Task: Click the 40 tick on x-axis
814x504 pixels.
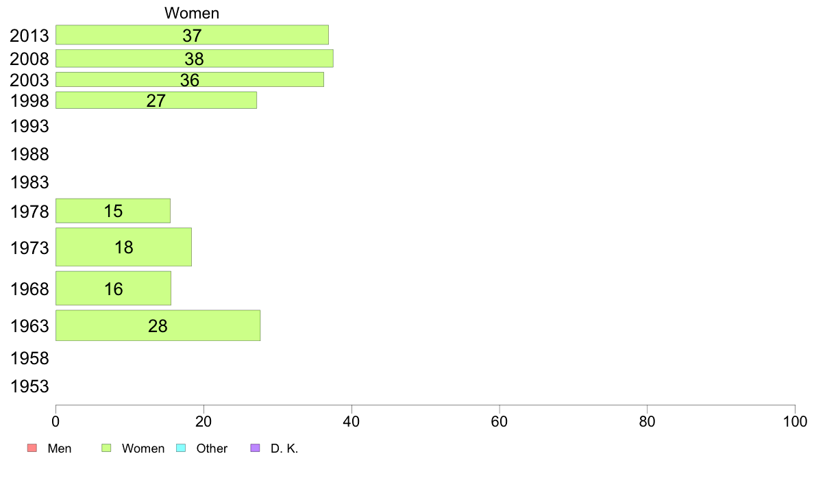Action: (x=351, y=421)
